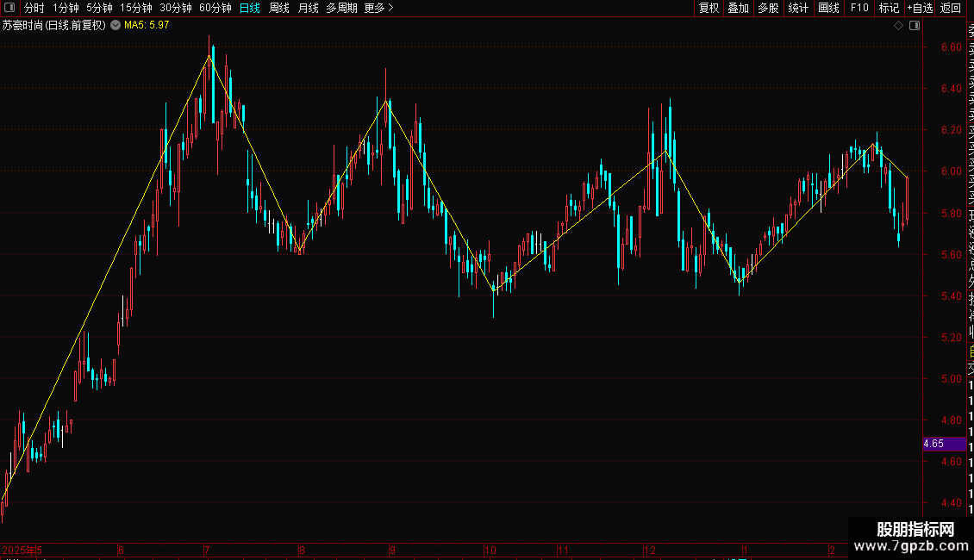This screenshot has height=560, width=974.
Task: Click the 5.00 price axis label
Action: (951, 379)
